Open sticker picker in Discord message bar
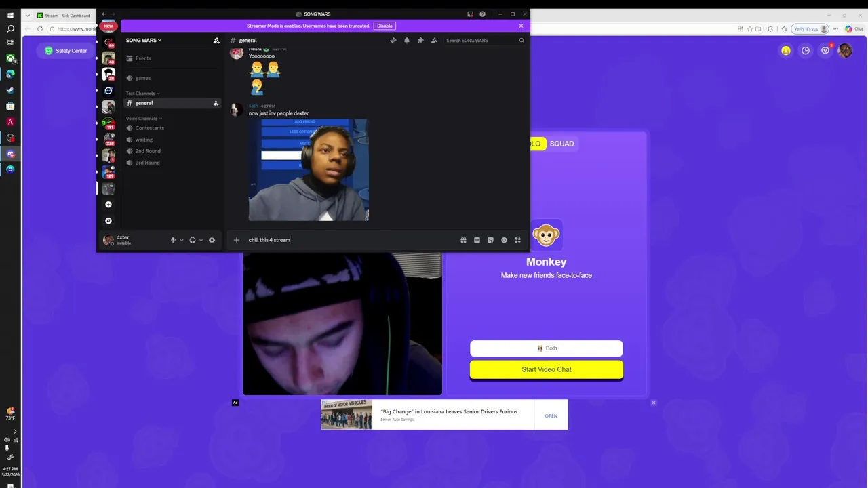Image resolution: width=868 pixels, height=488 pixels. pos(490,240)
